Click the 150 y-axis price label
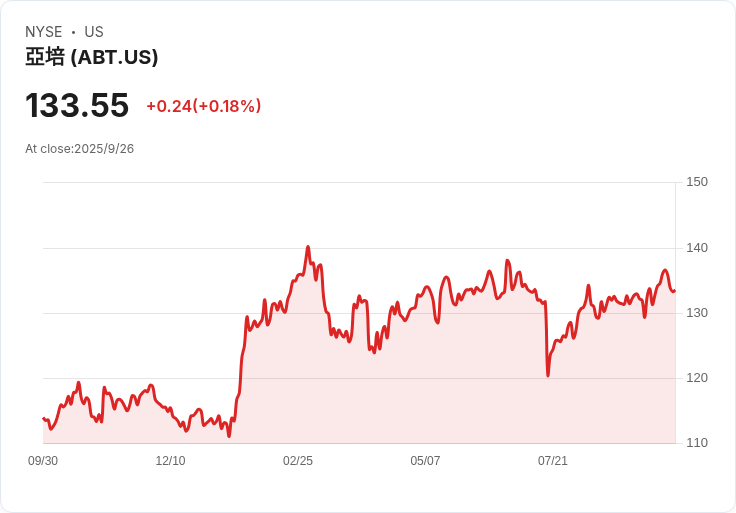This screenshot has height=513, width=736. (697, 182)
